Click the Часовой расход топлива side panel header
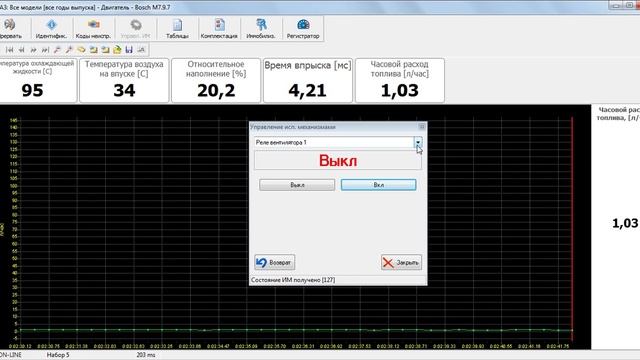 tap(618, 114)
